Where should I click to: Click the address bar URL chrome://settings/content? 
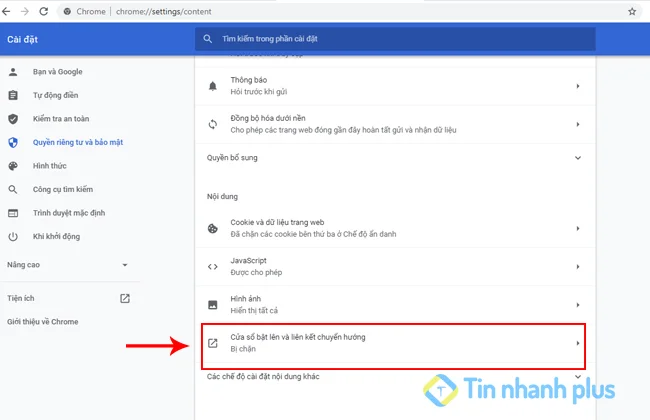164,12
